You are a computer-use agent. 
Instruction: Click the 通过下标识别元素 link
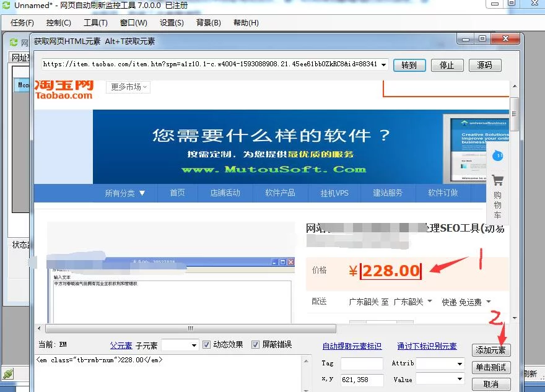tap(427, 346)
